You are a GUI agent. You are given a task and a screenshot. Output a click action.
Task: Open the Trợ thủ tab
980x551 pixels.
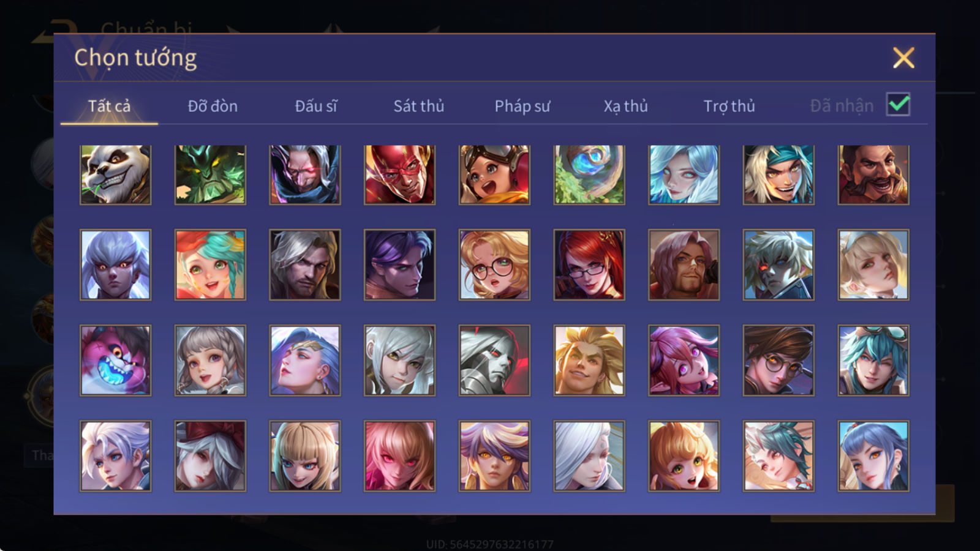(729, 106)
